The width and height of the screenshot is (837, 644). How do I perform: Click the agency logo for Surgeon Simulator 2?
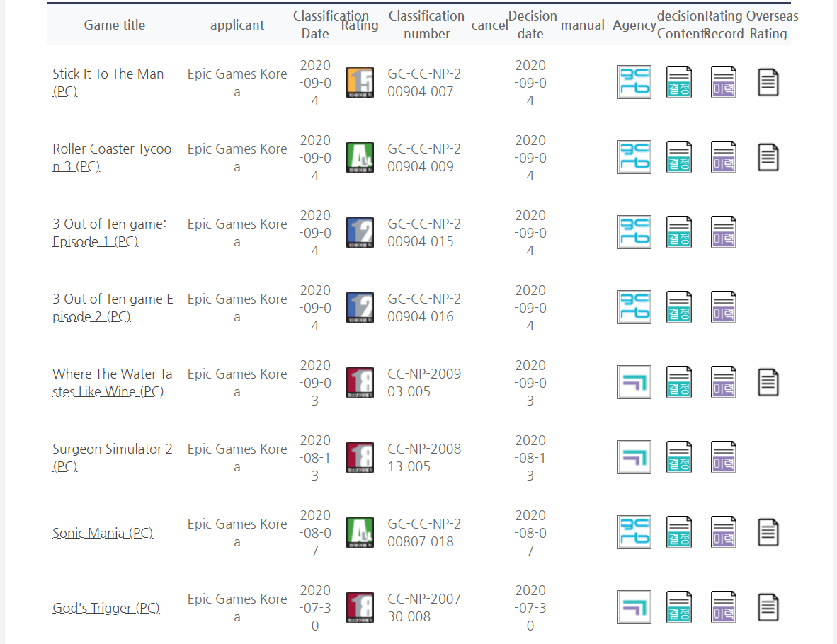634,458
